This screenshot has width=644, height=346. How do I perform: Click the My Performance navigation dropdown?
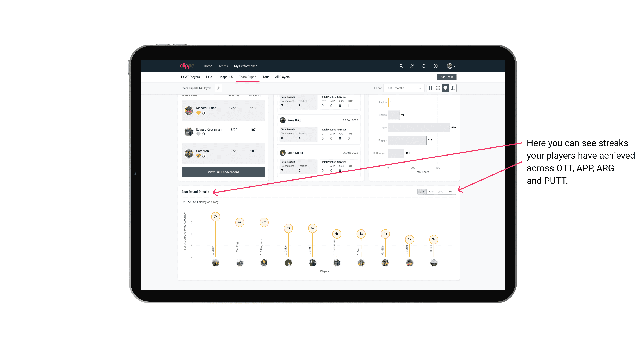(246, 66)
